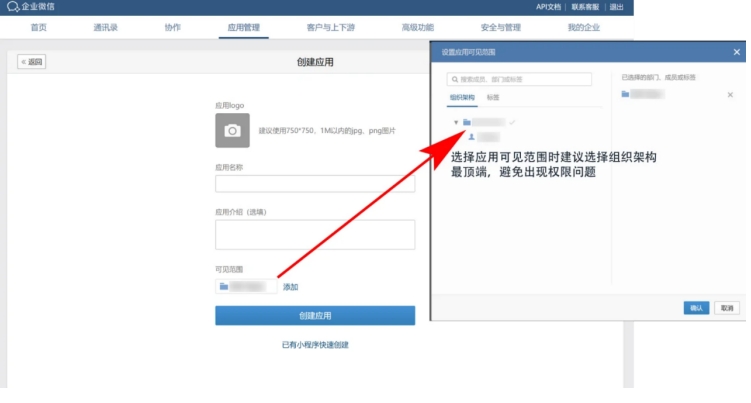Click the folder icon in the org tree

(467, 122)
